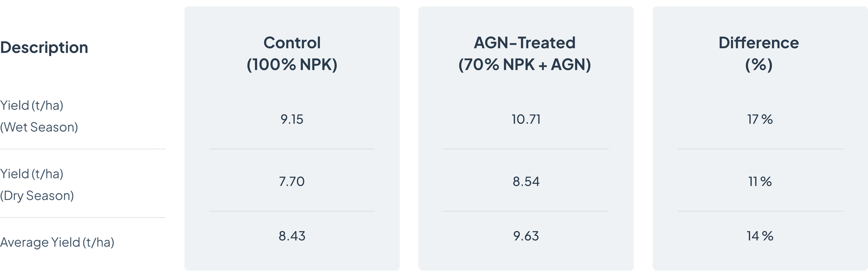Click the 14 % average difference value
Viewport: 868px width, 277px height.
coord(760,236)
